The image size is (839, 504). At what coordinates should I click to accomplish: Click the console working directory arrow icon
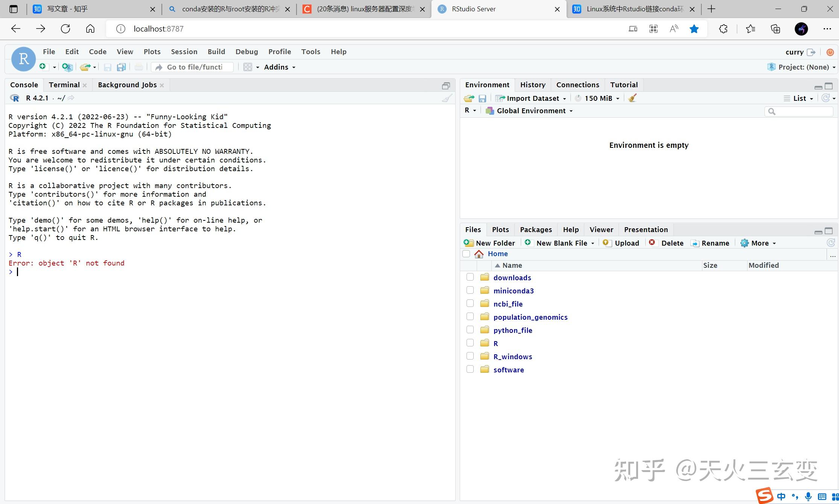[71, 98]
